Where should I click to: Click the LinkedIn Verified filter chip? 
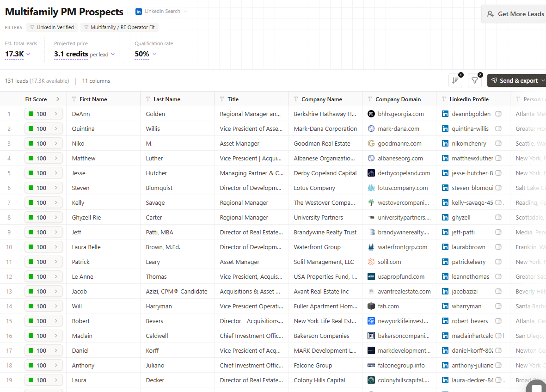coord(52,27)
